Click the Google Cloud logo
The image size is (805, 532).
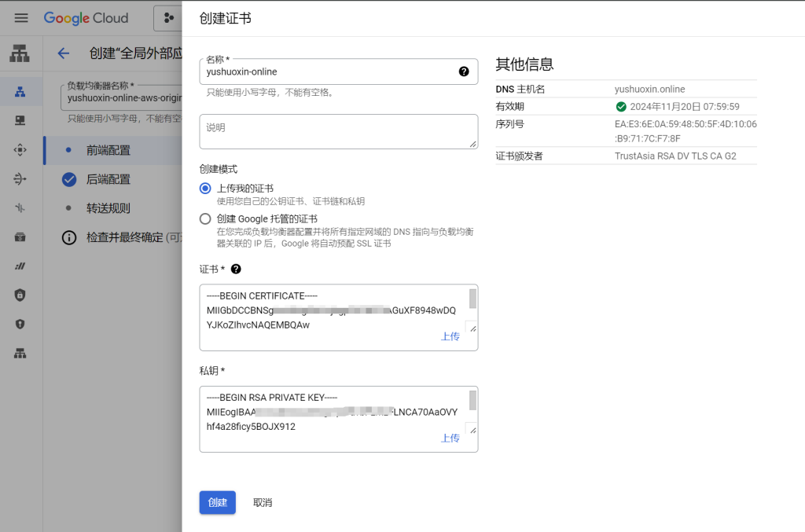pos(86,18)
